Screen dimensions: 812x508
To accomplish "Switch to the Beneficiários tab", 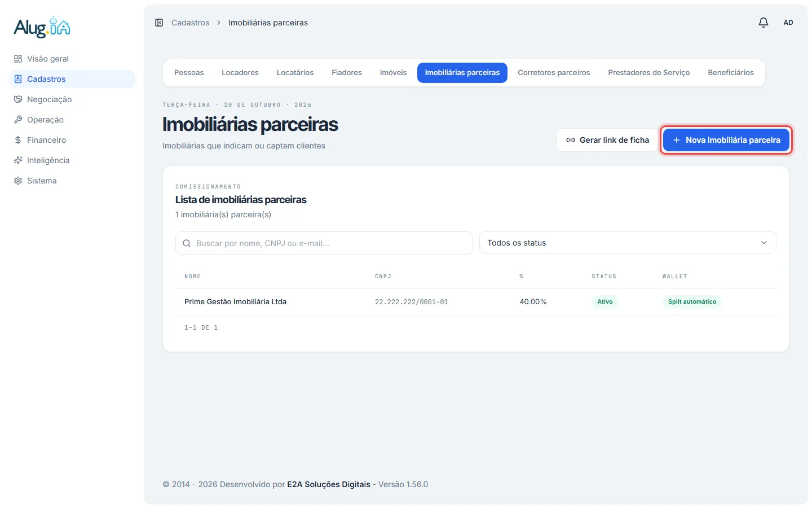I will [731, 73].
